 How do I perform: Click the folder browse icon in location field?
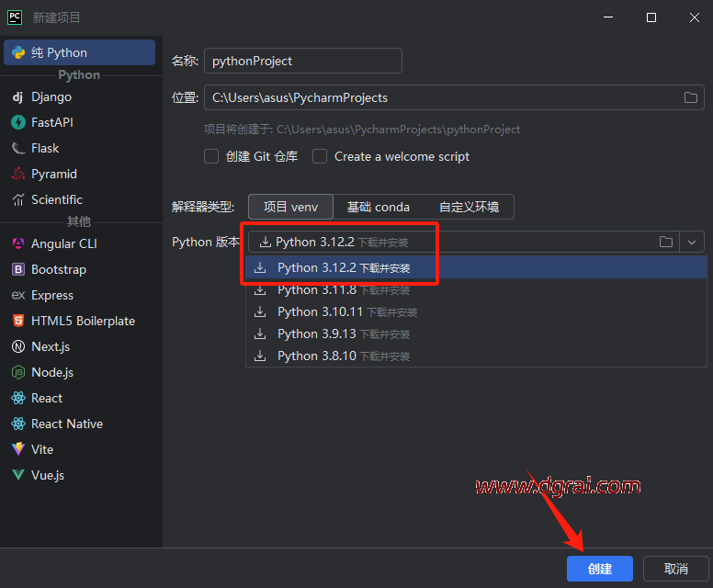[691, 97]
